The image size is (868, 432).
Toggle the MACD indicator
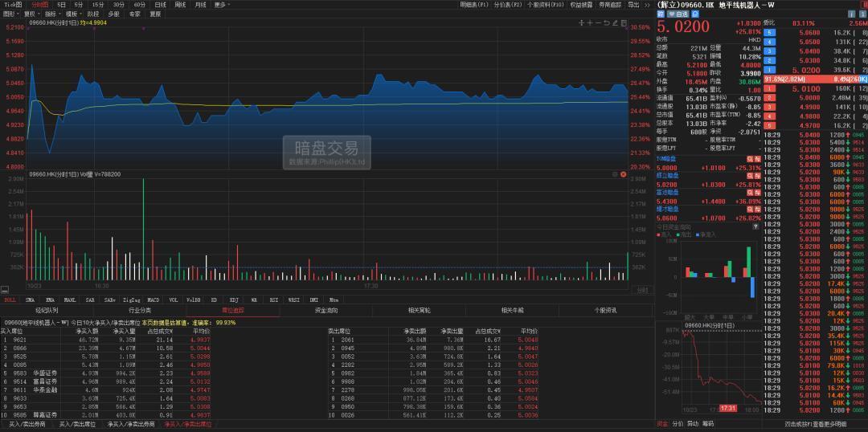tap(154, 300)
